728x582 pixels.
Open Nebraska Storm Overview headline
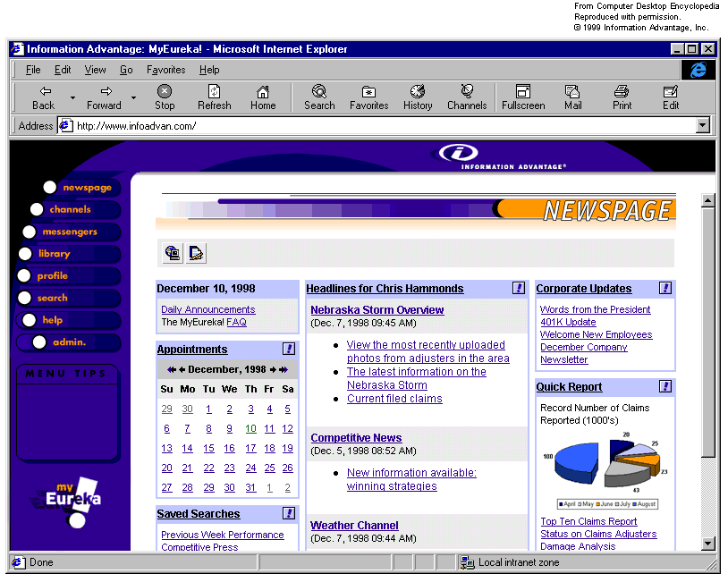point(377,310)
